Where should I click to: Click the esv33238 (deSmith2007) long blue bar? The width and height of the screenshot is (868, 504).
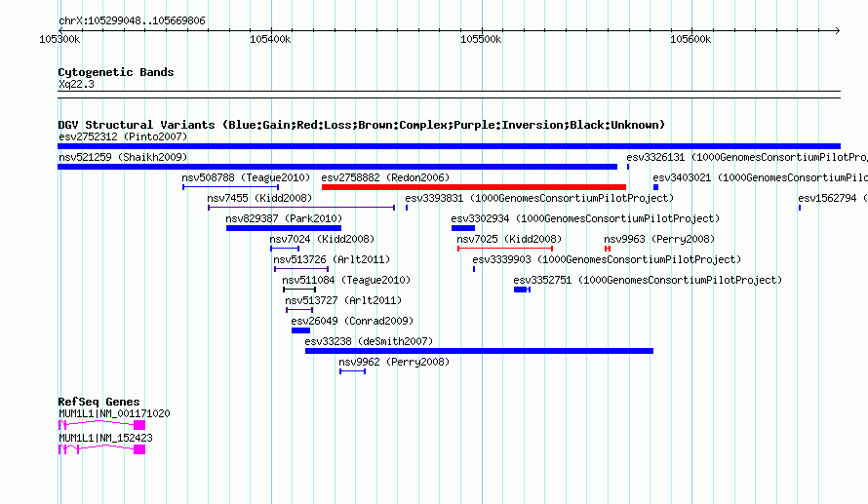480,351
